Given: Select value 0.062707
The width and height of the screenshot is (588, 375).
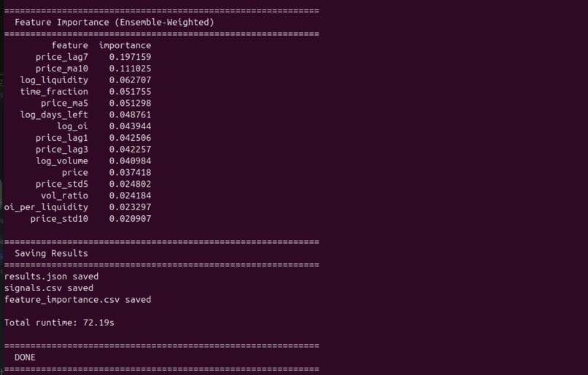Looking at the screenshot, I should (130, 80).
